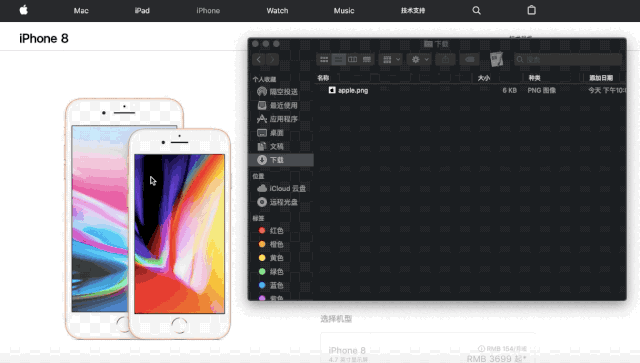This screenshot has width=640, height=363.
Task: Click the 6 KB size cell
Action: click(x=510, y=90)
